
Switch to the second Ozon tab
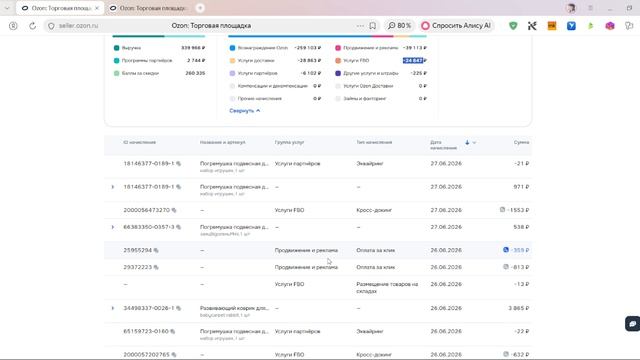pos(149,8)
